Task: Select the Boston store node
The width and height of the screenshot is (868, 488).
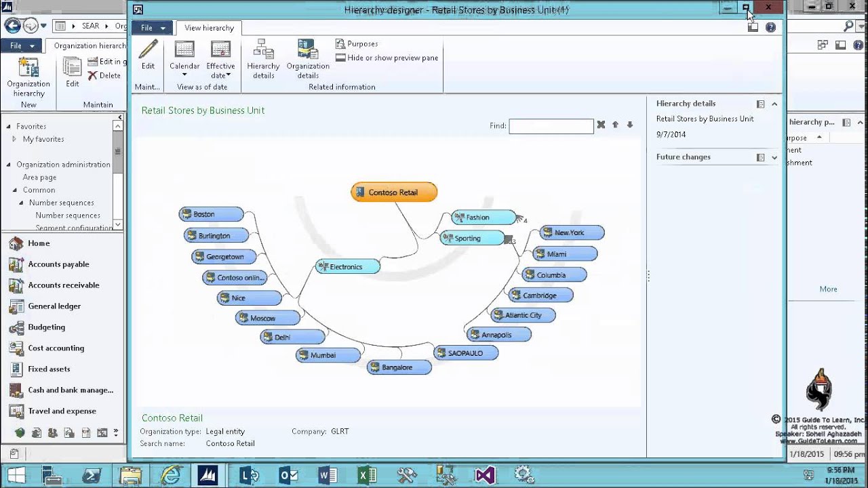Action: 211,214
